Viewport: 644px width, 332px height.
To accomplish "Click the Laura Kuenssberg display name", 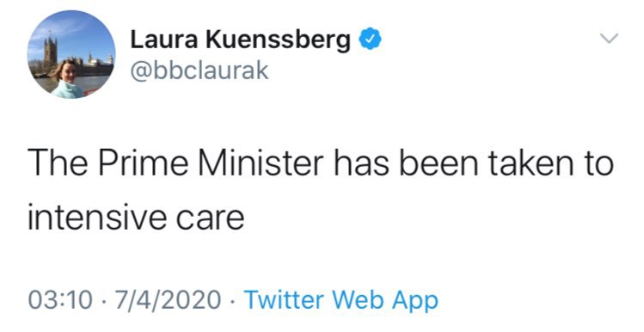I will pyautogui.click(x=241, y=40).
